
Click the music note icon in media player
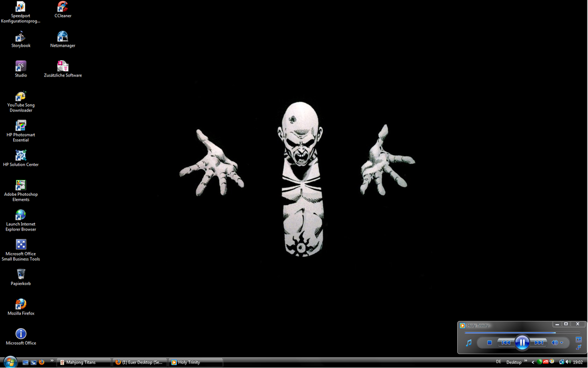coord(468,342)
